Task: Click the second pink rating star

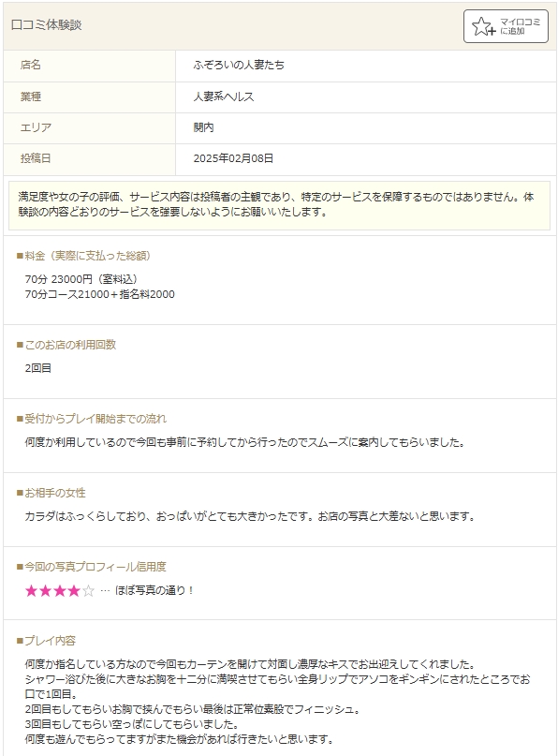Action: 45,590
